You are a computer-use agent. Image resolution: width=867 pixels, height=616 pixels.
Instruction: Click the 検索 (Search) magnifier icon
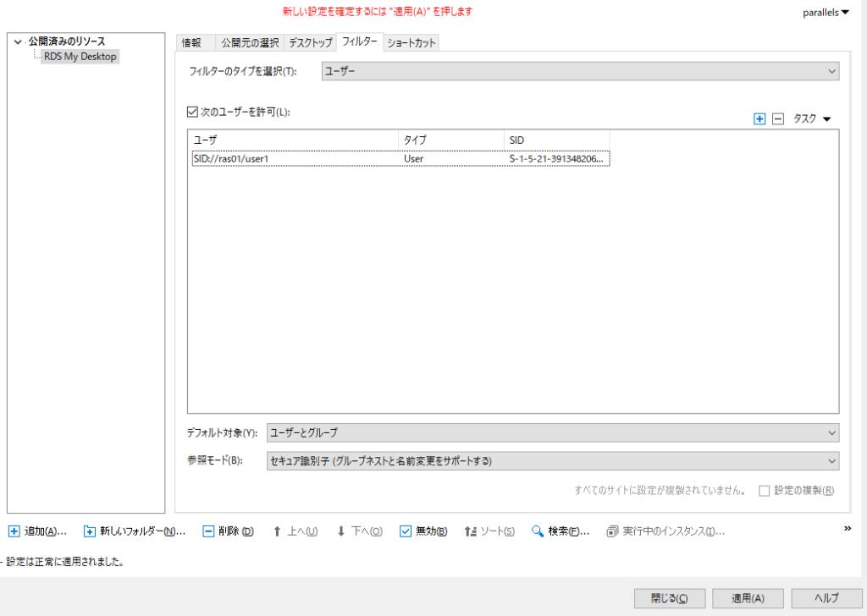pyautogui.click(x=537, y=531)
